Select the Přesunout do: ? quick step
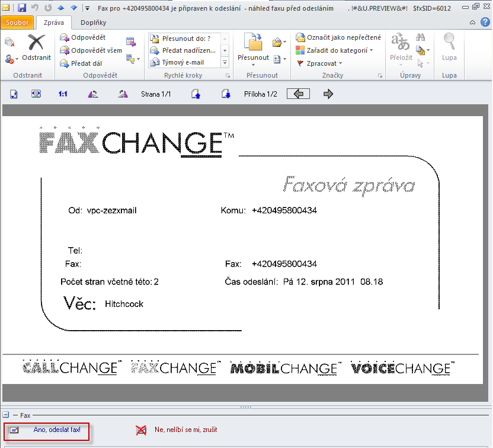This screenshot has height=448, width=493. [185, 39]
